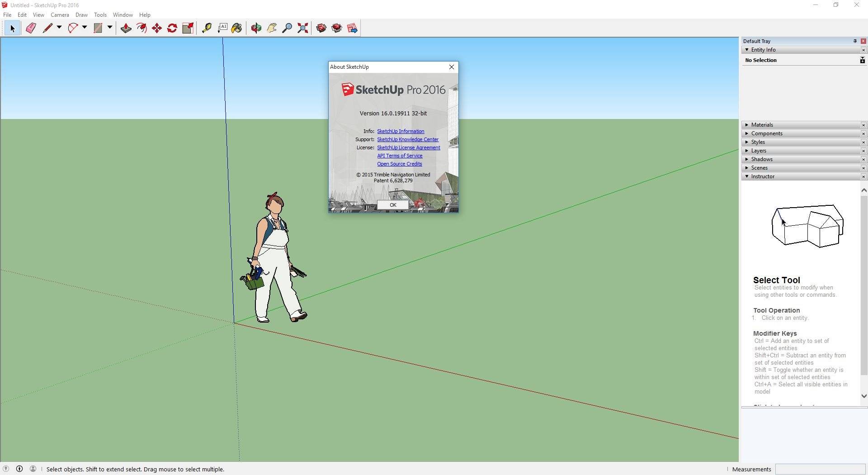Screen dimensions: 868x475
Task: Open the Line tool dropdown arrow
Action: [x=59, y=28]
